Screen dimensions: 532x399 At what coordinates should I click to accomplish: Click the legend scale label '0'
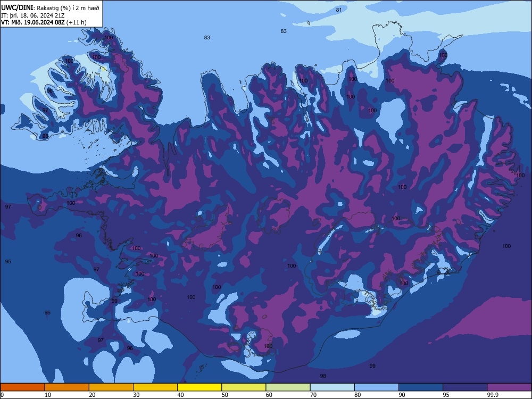[x=2, y=395]
